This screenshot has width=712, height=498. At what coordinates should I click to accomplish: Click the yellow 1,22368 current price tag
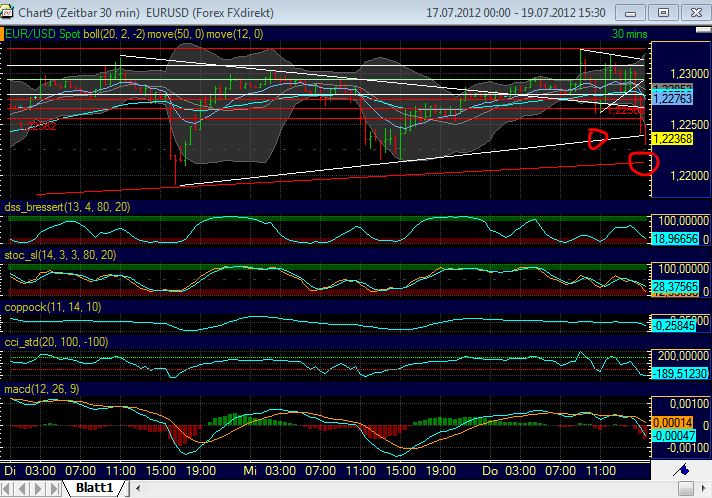click(672, 138)
